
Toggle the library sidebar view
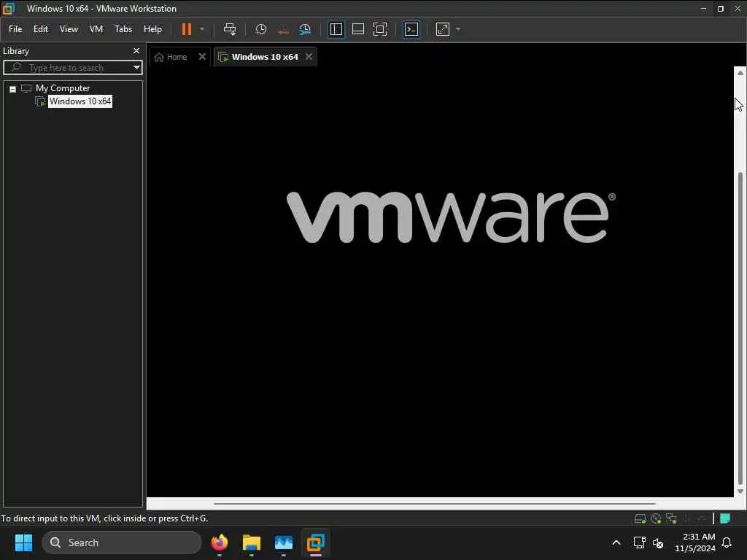(x=336, y=29)
